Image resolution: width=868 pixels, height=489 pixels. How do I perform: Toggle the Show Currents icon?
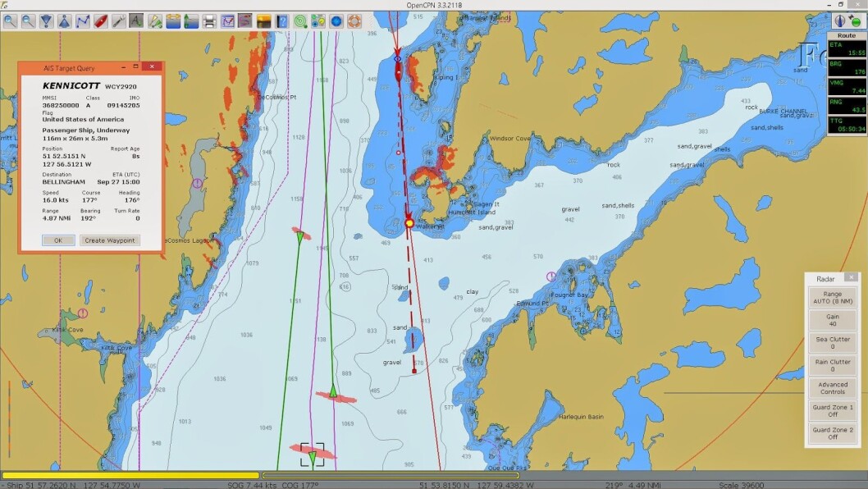pyautogui.click(x=173, y=21)
